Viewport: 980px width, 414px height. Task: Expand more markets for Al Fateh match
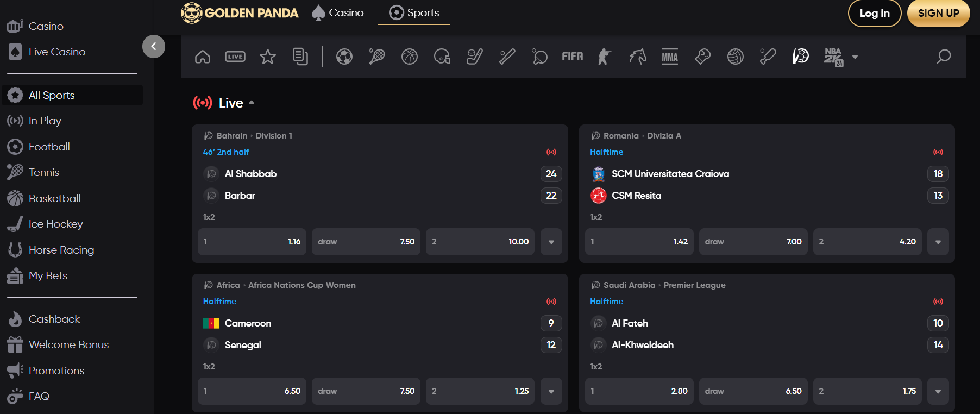coord(938,391)
